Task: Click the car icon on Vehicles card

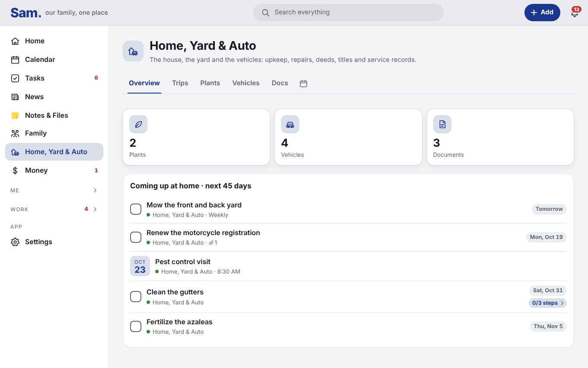Action: coord(290,124)
